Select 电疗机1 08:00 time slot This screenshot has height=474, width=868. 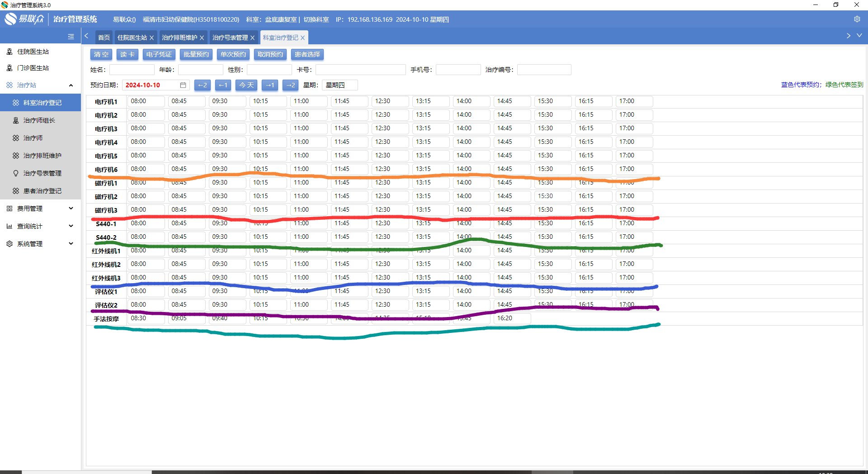coord(146,101)
